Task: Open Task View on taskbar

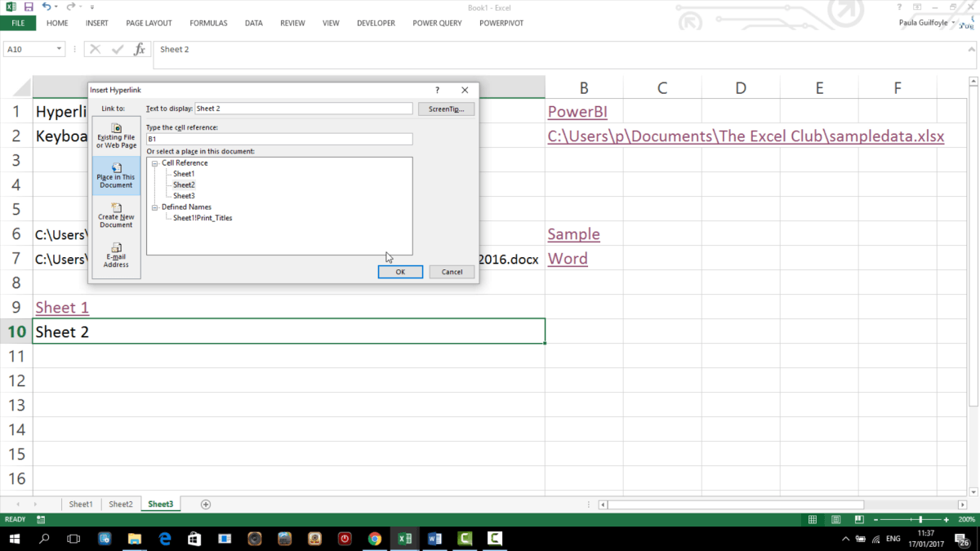Action: pos(73,539)
